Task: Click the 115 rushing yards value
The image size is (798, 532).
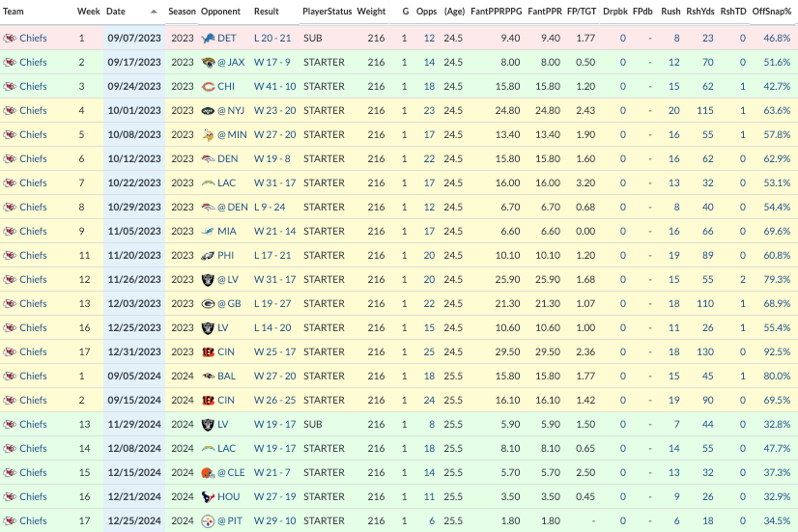Action: click(x=705, y=110)
